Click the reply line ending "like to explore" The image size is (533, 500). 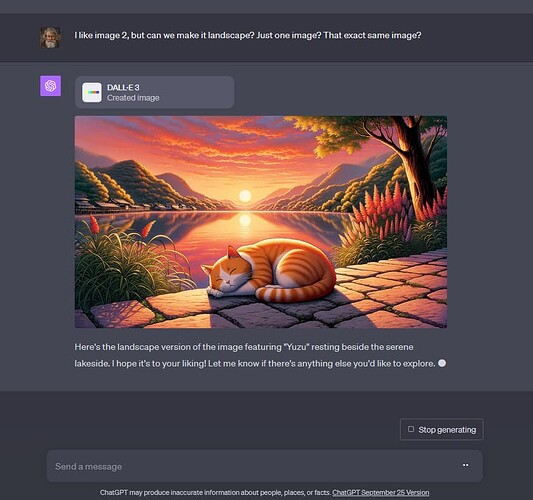click(x=255, y=364)
